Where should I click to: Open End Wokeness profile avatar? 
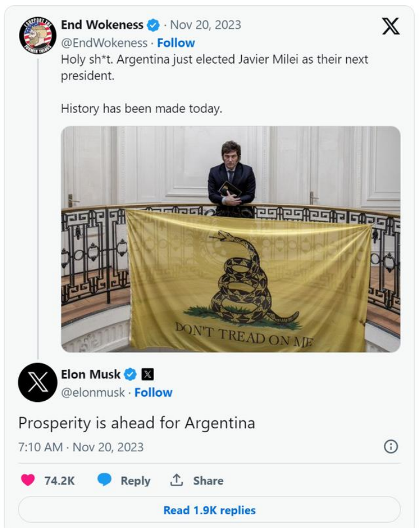(38, 34)
